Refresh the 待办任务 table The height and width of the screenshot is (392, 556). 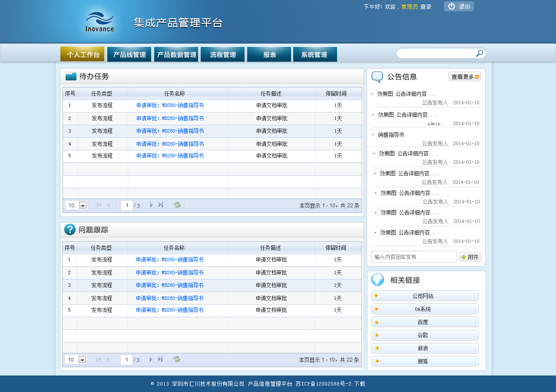(x=177, y=205)
